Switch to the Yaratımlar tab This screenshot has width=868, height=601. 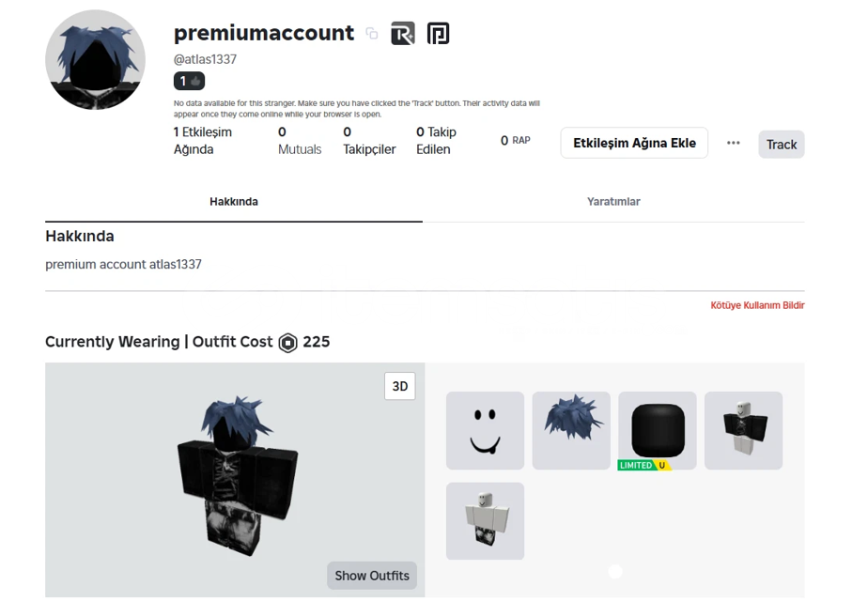point(613,202)
